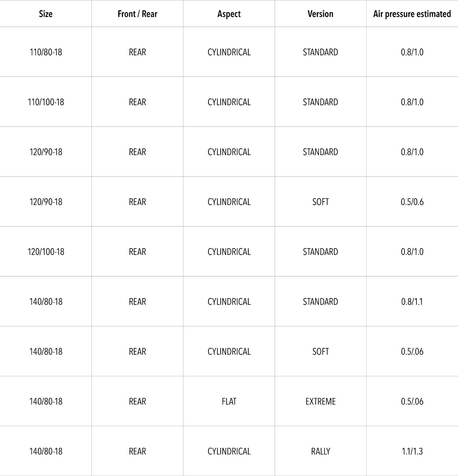Click the FLAT aspect cell

point(229,401)
